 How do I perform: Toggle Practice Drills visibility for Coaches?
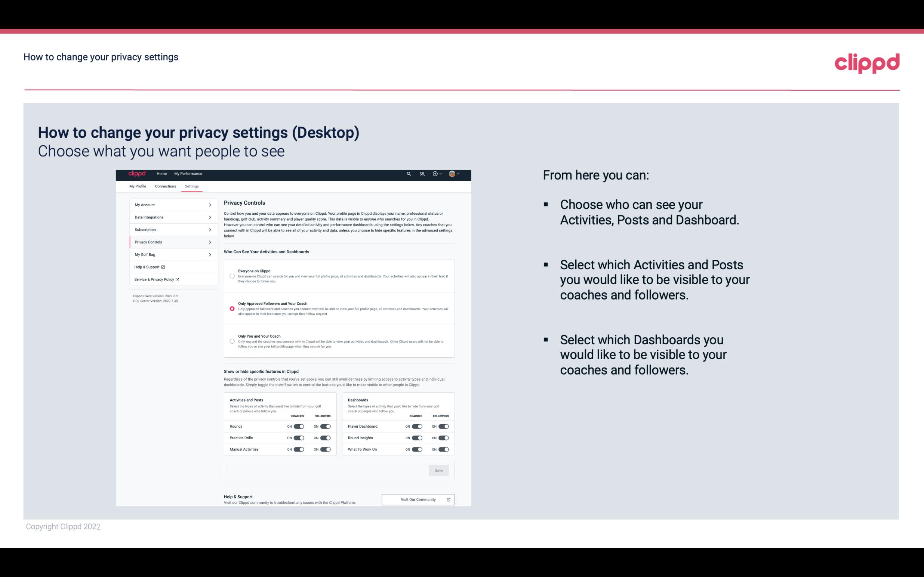[299, 438]
